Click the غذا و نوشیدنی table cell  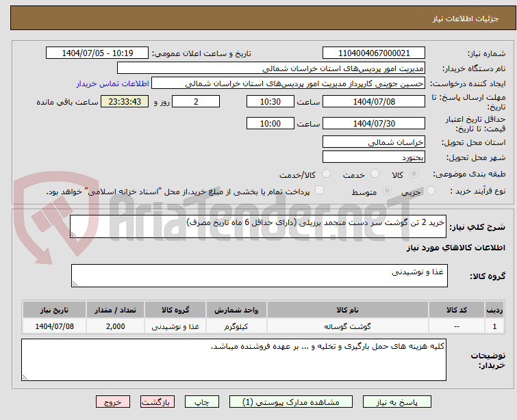click(x=175, y=326)
